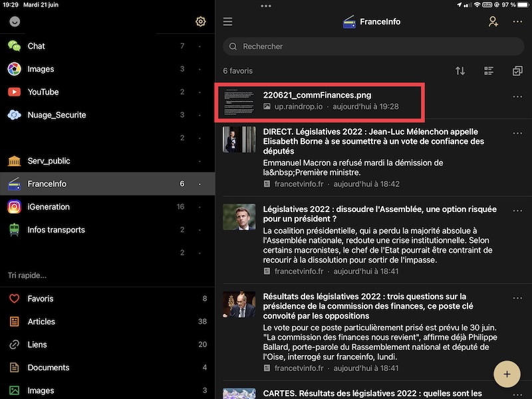Click the YouTube collection icon
The image size is (532, 399).
coord(14,92)
